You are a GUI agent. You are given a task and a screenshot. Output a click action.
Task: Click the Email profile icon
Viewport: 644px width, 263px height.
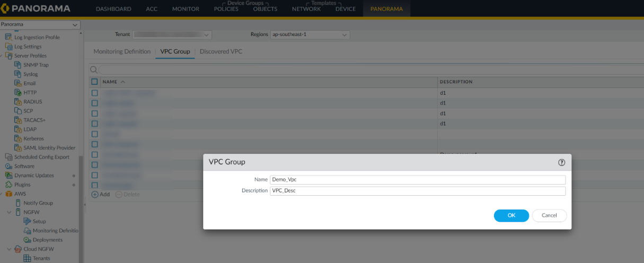click(x=18, y=83)
